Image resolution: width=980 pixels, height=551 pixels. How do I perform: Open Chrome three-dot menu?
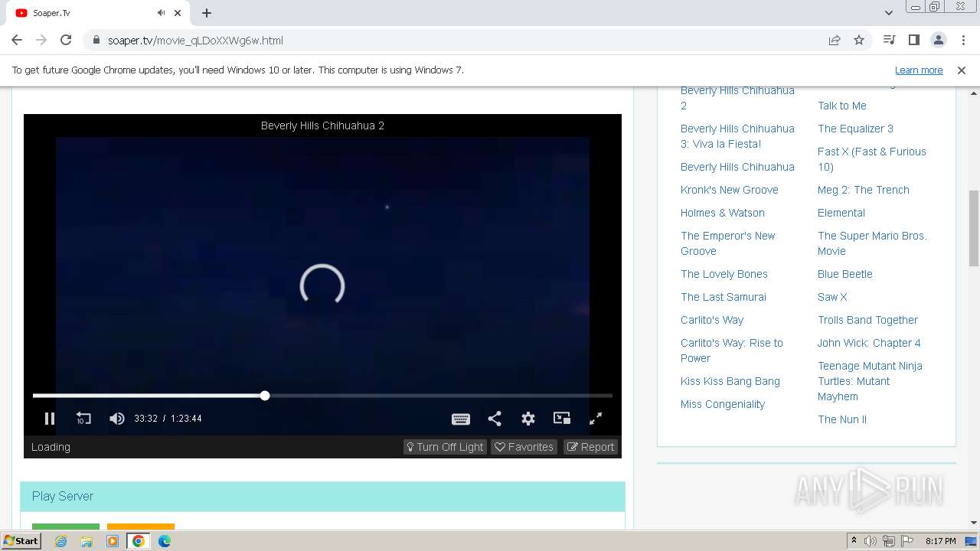[x=962, y=40]
